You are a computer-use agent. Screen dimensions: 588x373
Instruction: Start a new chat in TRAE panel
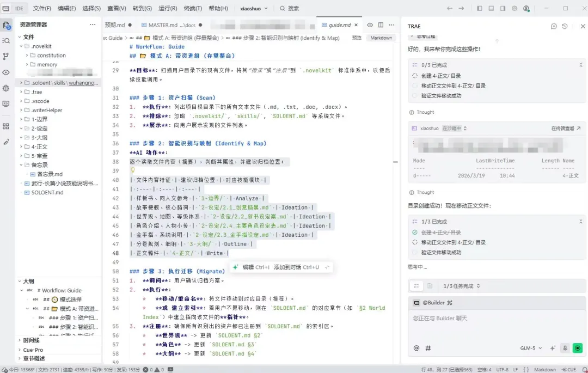click(x=554, y=26)
